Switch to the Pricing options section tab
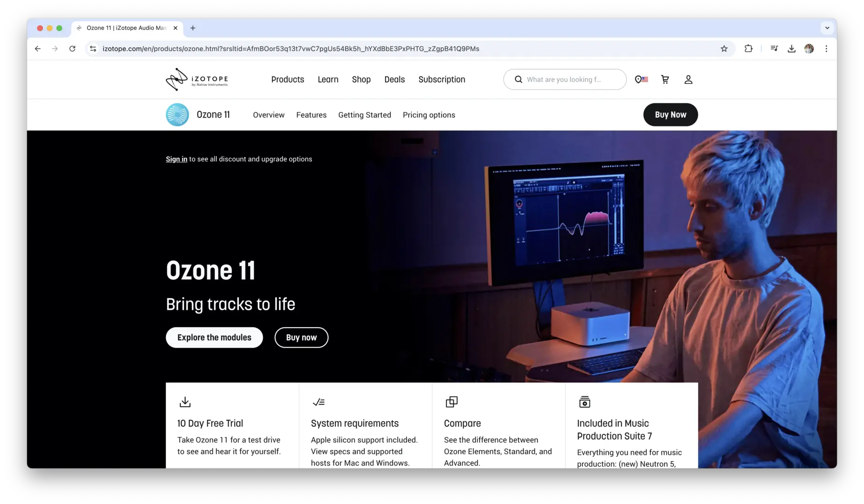 pos(429,115)
